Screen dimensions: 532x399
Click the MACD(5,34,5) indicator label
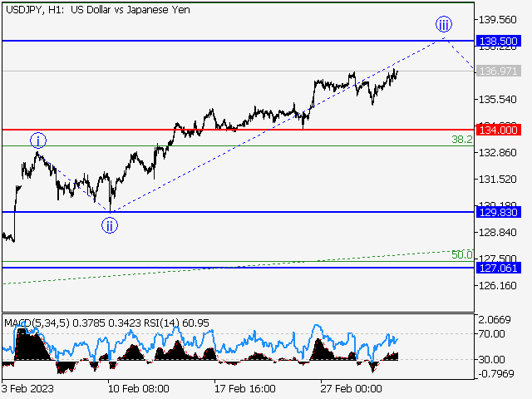37,323
